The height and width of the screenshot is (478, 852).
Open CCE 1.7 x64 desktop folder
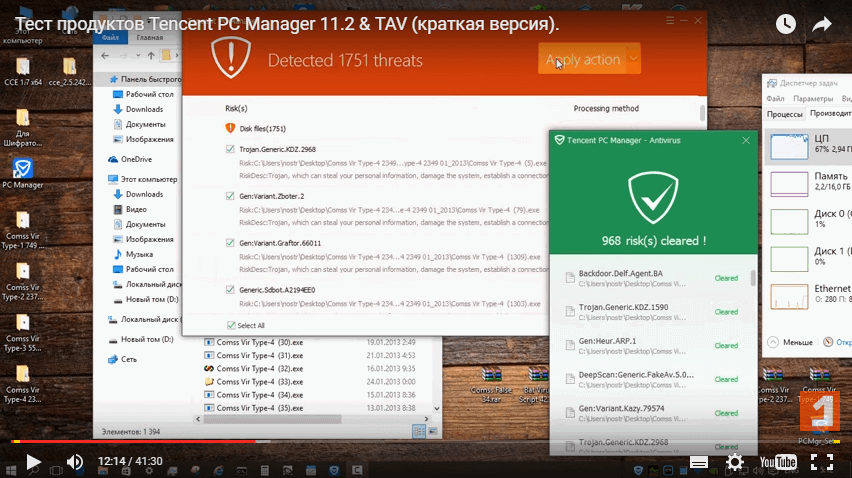tap(23, 72)
